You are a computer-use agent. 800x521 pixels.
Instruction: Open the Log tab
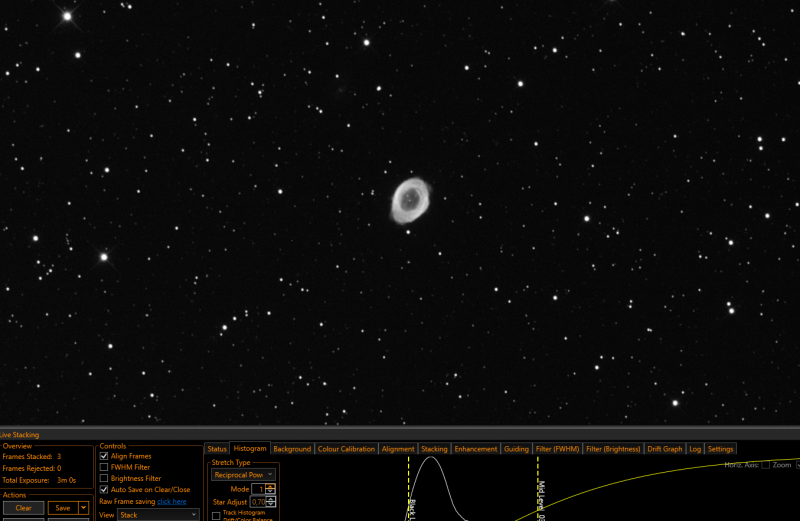[695, 449]
